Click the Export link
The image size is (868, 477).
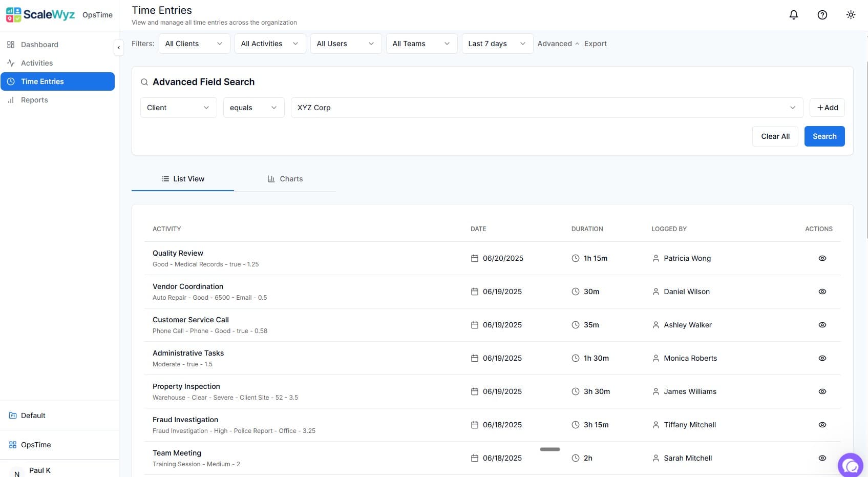coord(595,44)
